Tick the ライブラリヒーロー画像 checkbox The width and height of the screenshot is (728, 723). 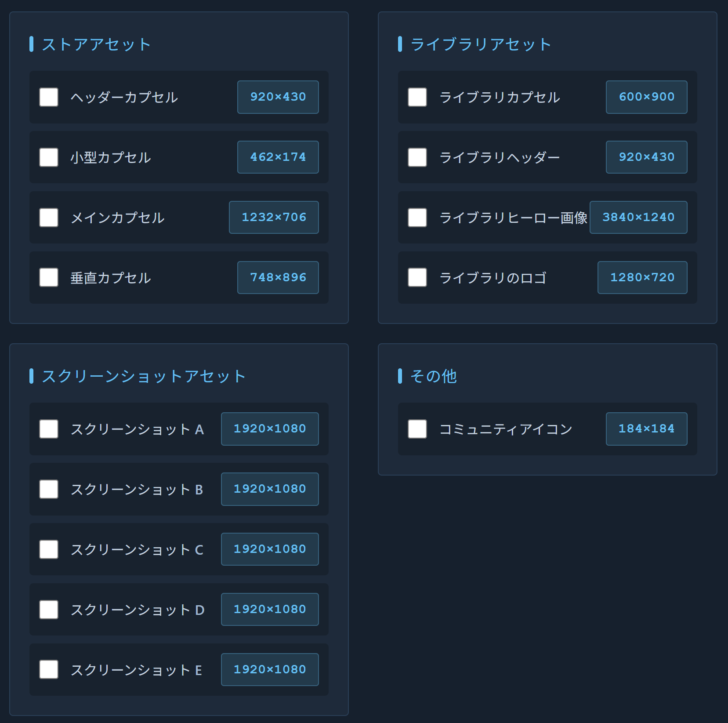coord(417,218)
